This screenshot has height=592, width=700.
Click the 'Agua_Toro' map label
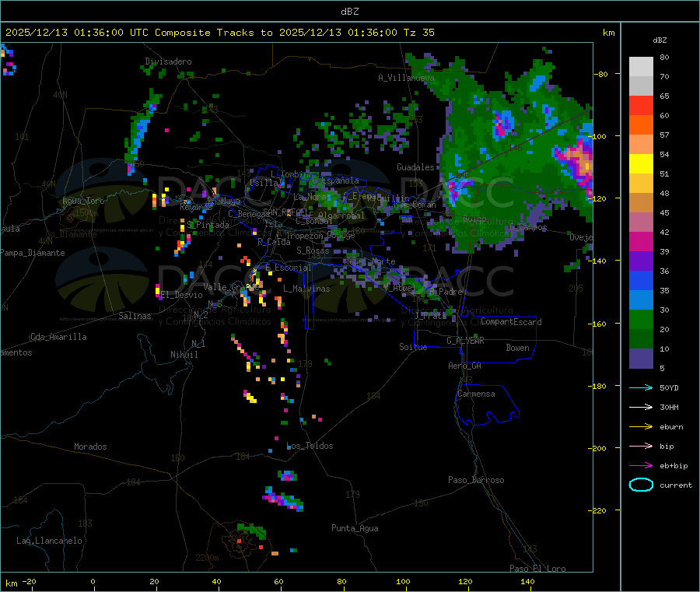83,201
